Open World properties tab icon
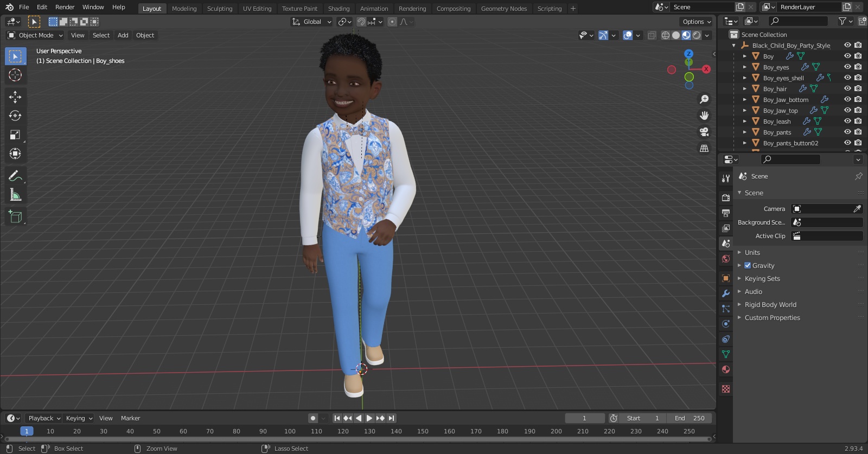868x454 pixels. tap(726, 259)
